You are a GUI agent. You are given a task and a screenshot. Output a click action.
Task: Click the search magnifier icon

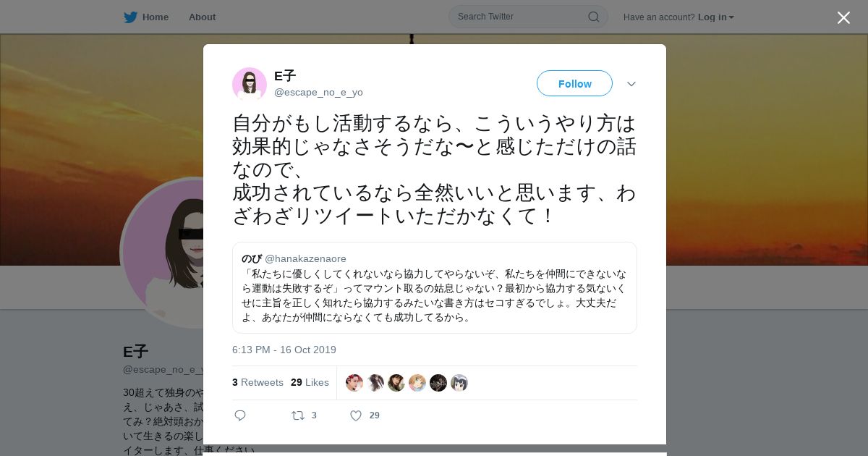[593, 17]
